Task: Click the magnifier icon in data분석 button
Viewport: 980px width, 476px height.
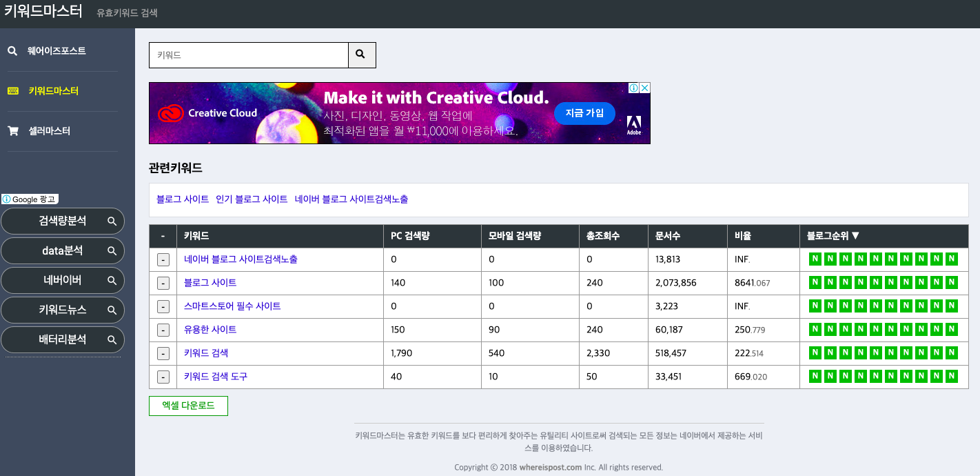Action: click(x=112, y=250)
